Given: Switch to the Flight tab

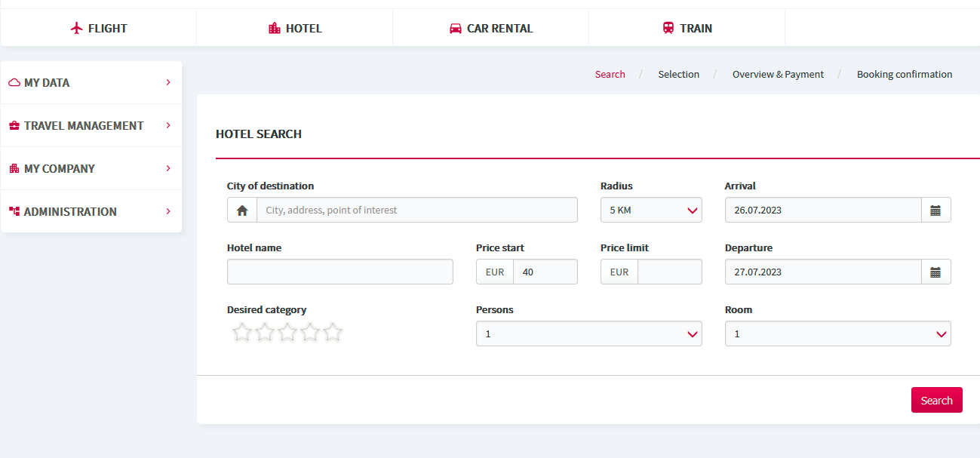Looking at the screenshot, I should [98, 29].
